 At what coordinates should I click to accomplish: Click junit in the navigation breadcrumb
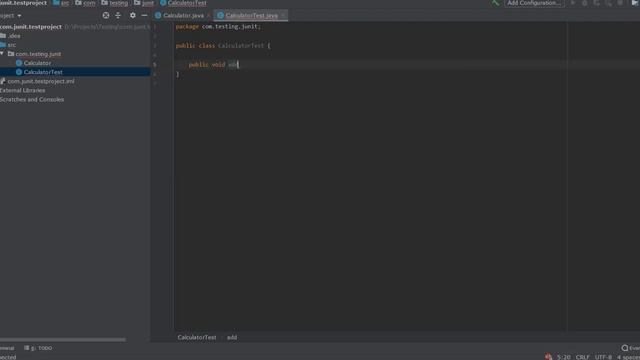[x=148, y=3]
